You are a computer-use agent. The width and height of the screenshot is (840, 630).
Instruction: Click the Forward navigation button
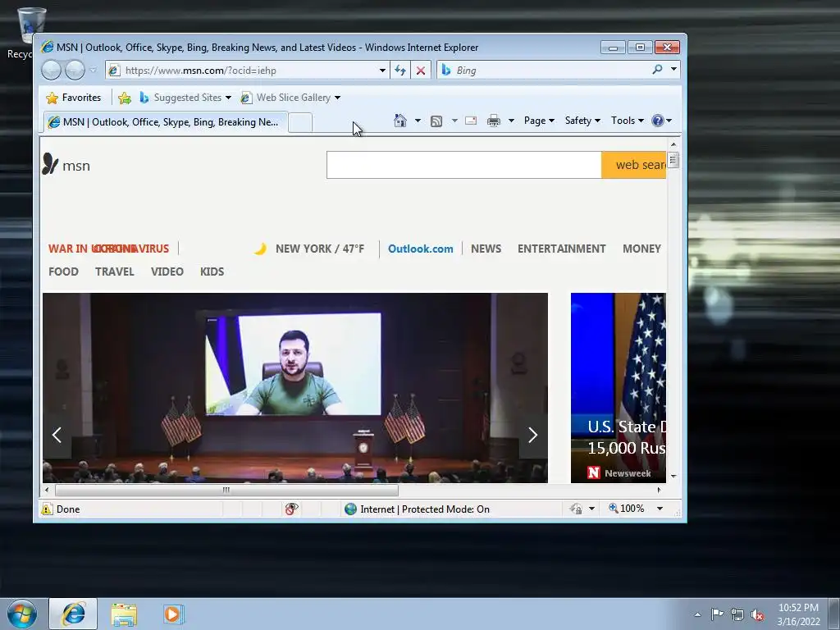click(75, 71)
